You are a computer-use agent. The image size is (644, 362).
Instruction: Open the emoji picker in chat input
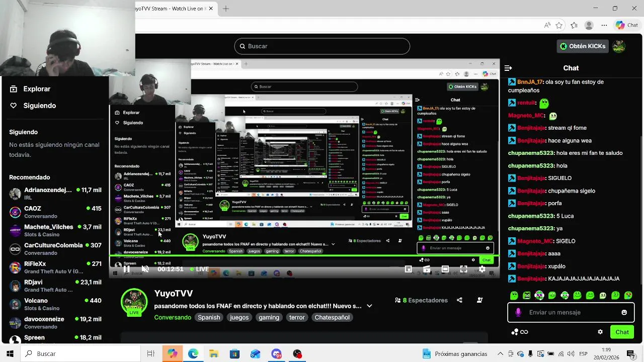[x=624, y=312]
